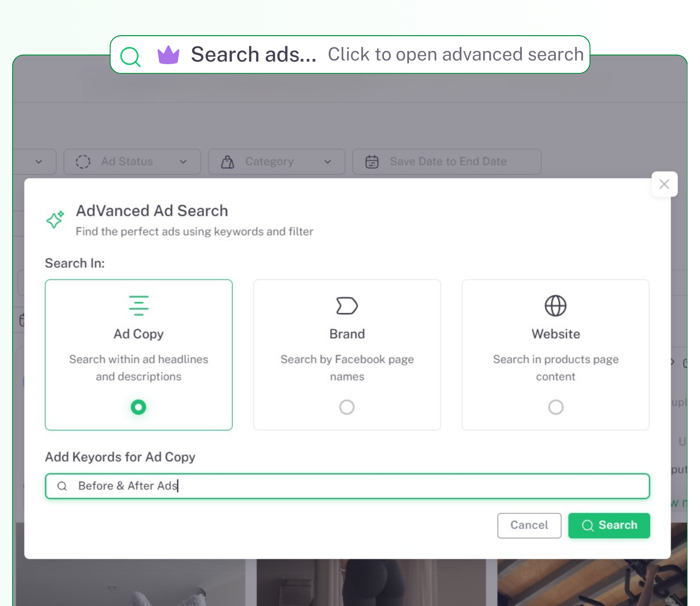Select the Ad Copy radio button

(138, 407)
